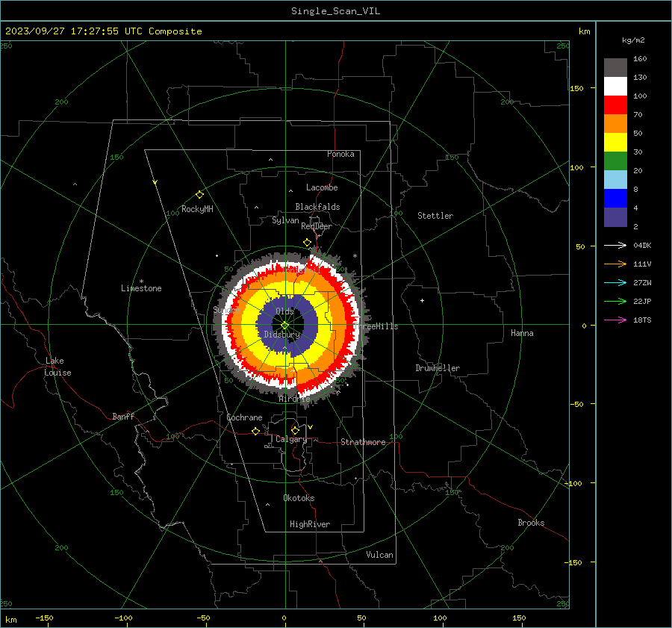Click the Sylvan label

(285, 220)
